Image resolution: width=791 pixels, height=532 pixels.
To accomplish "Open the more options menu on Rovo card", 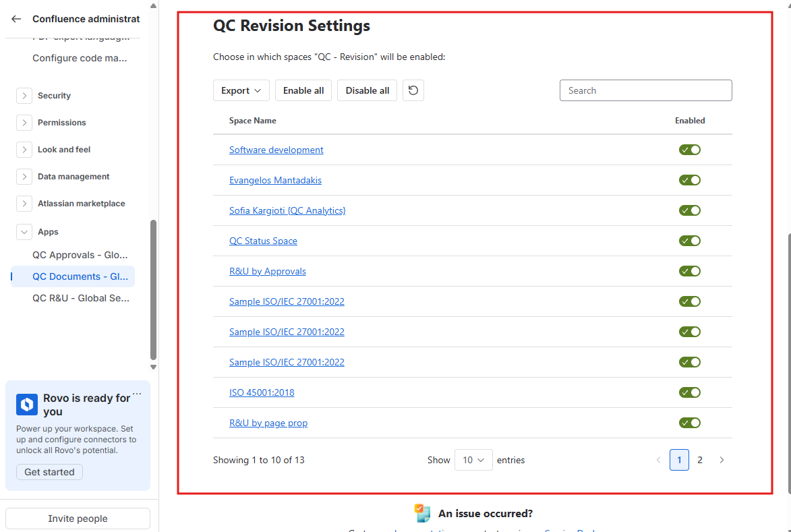I will coord(137,394).
